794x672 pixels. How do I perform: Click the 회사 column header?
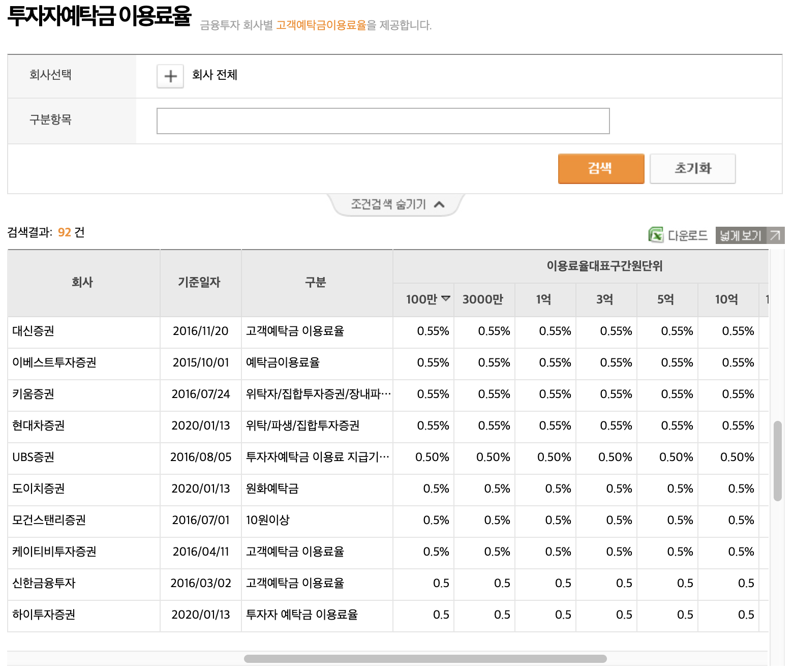pos(83,283)
